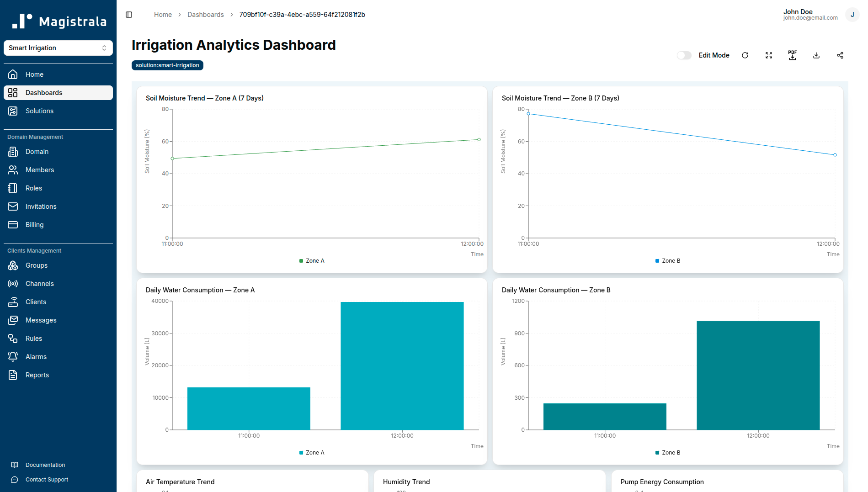The height and width of the screenshot is (492, 868).
Task: Share the Irrigation Analytics Dashboard
Action: point(840,55)
